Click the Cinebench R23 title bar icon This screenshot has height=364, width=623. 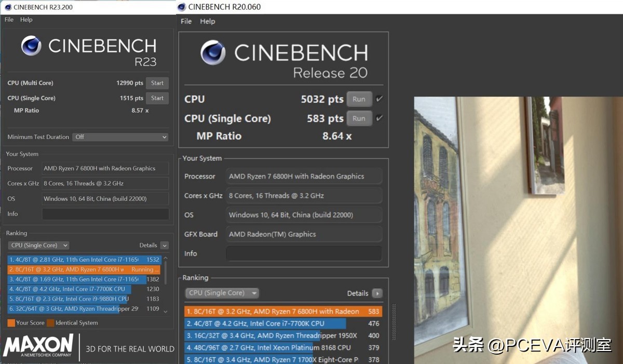(7, 7)
